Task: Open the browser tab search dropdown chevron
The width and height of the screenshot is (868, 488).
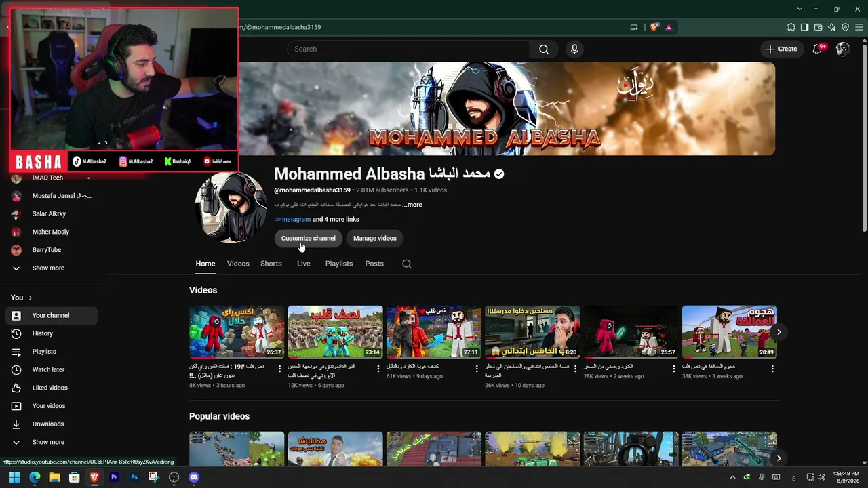Action: (x=800, y=9)
